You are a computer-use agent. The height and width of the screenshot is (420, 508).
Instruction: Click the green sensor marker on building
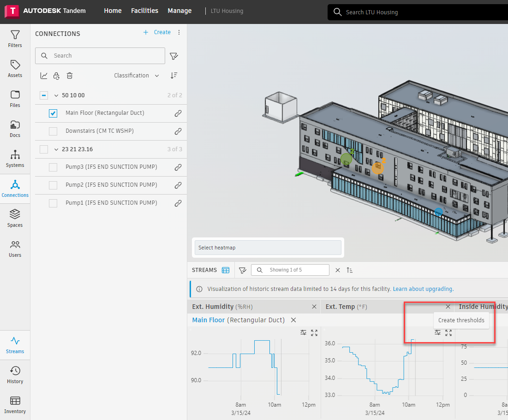(347, 159)
